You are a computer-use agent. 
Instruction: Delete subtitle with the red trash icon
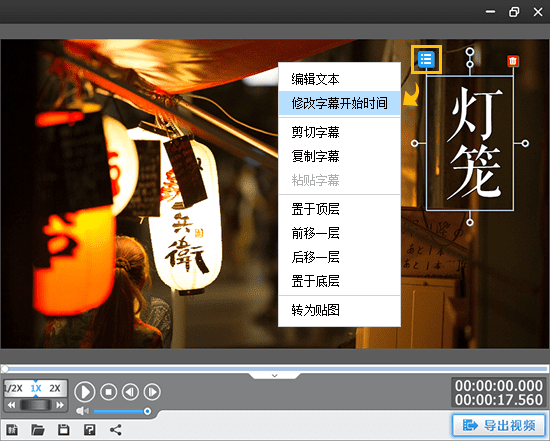point(513,61)
